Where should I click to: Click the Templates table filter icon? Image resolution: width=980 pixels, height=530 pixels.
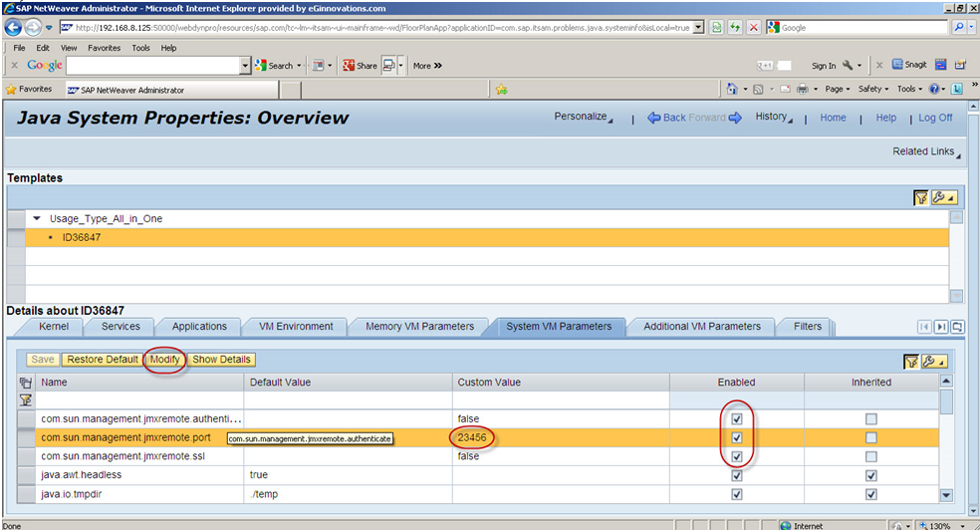click(920, 198)
